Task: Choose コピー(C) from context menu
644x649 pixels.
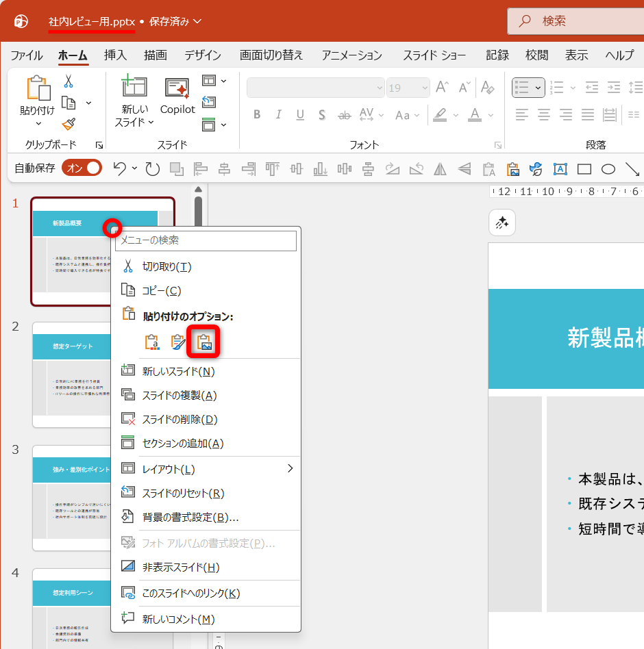Action: pyautogui.click(x=206, y=290)
